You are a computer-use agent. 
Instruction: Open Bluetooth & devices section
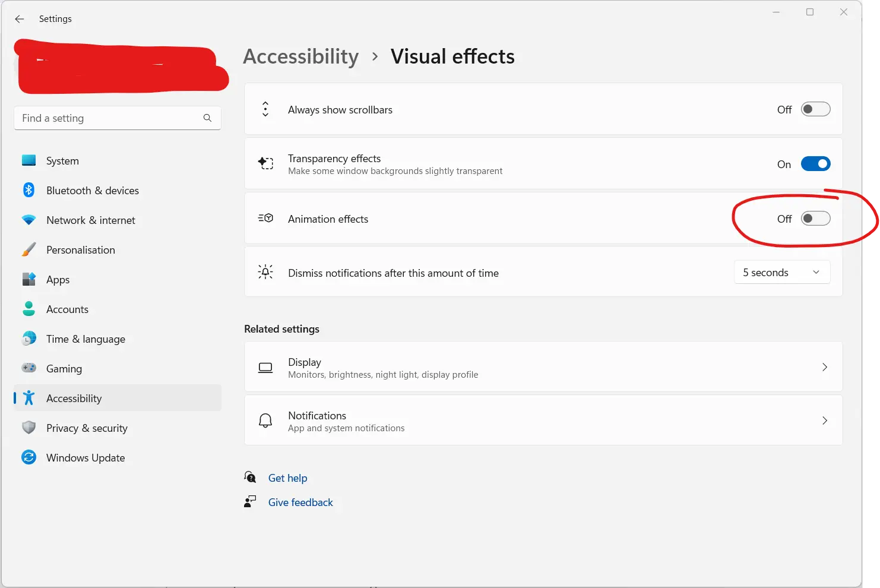[x=118, y=190]
